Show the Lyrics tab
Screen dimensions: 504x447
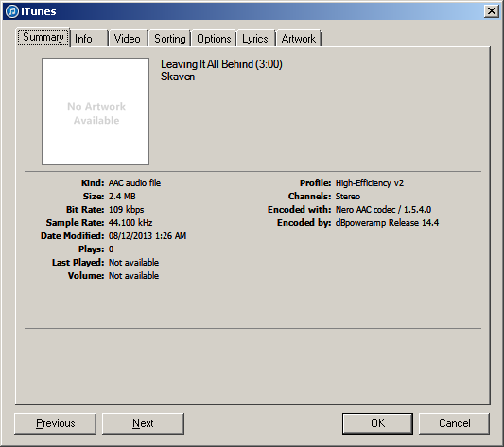point(255,39)
